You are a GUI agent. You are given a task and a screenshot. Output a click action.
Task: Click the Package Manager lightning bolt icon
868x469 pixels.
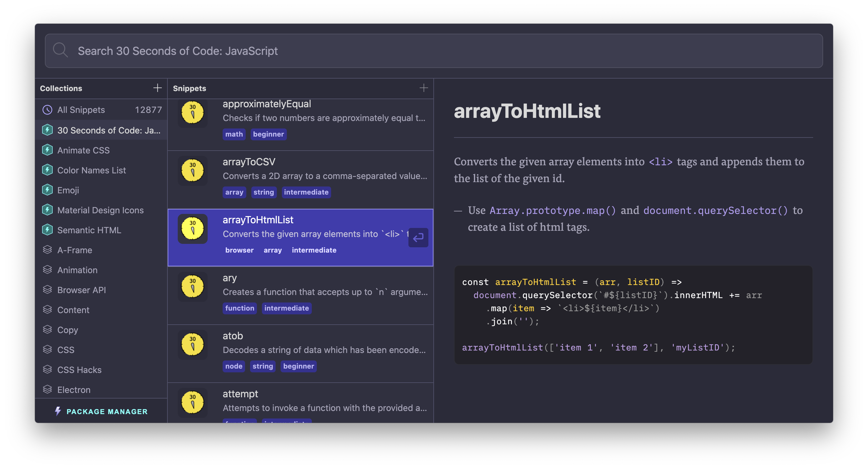(x=58, y=411)
